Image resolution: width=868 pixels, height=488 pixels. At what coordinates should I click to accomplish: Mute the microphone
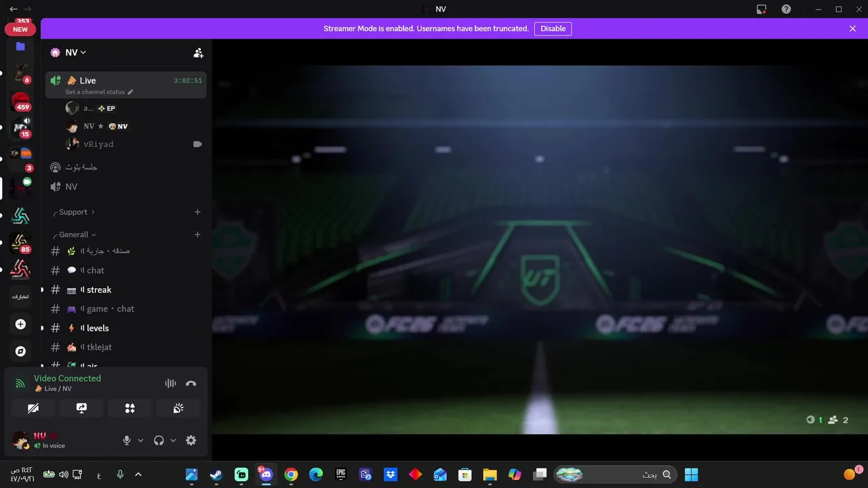pos(126,441)
